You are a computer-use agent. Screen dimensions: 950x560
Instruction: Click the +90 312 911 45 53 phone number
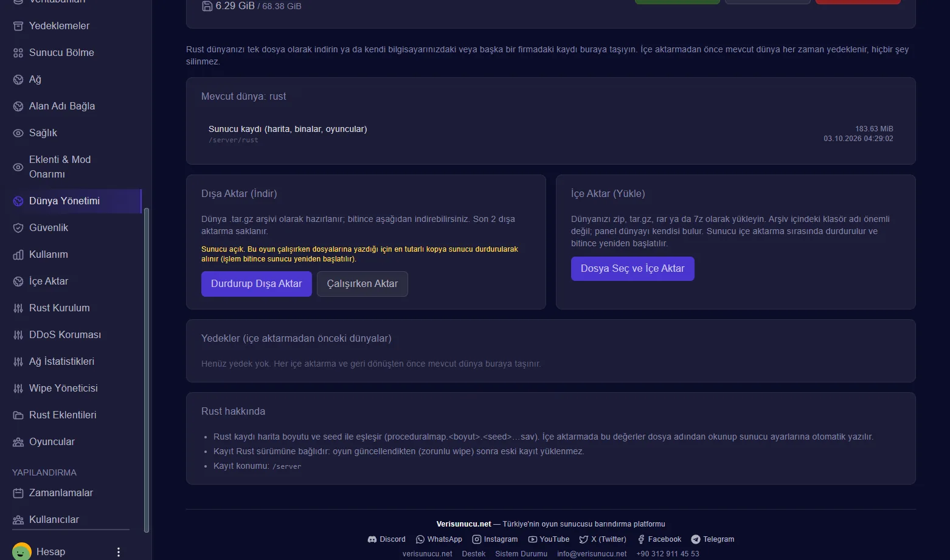(x=668, y=554)
